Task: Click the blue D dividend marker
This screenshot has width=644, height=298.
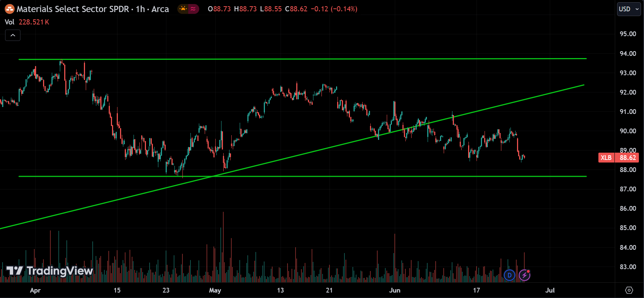Action: [x=509, y=275]
